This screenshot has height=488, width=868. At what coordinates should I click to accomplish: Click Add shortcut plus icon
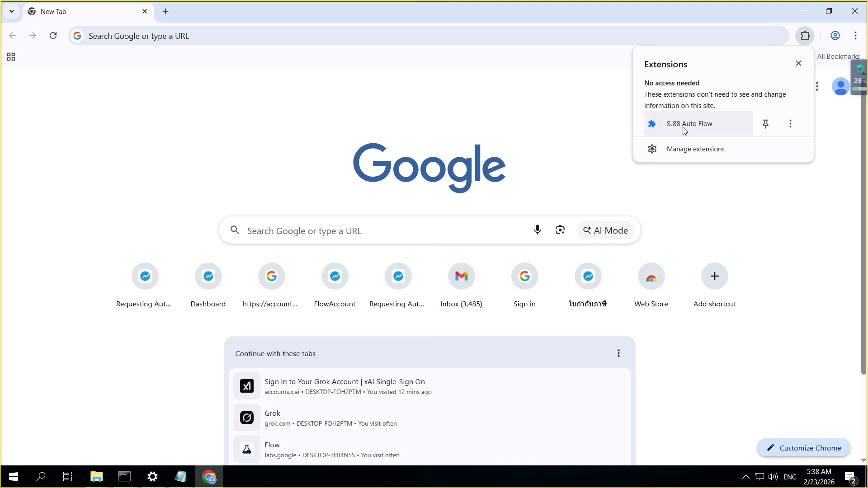click(x=714, y=276)
